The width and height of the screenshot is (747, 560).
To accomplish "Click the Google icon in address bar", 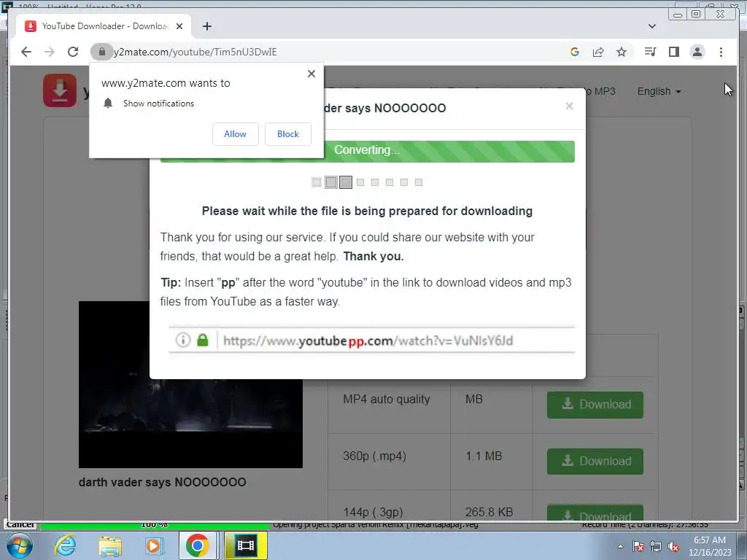I will [x=575, y=52].
